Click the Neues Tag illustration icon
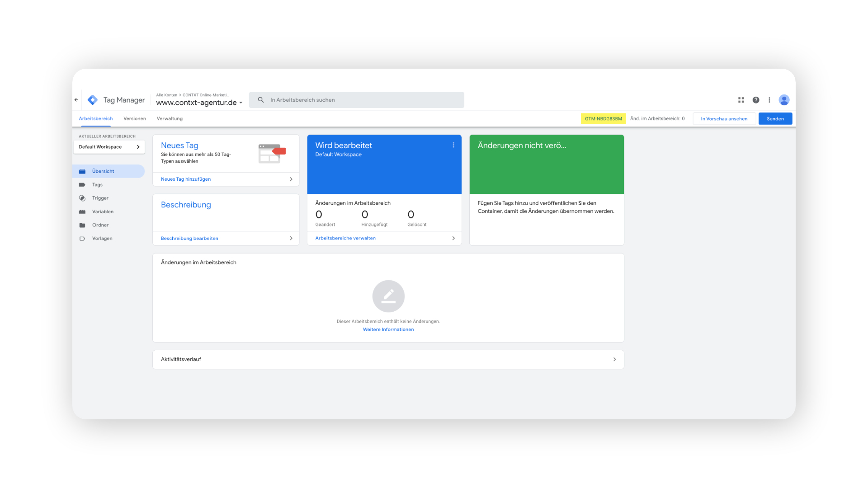Image resolution: width=868 pixels, height=488 pixels. [x=272, y=153]
